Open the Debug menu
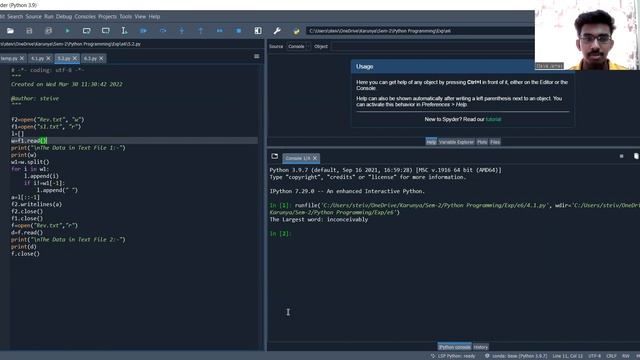This screenshot has height=360, width=640. click(64, 17)
